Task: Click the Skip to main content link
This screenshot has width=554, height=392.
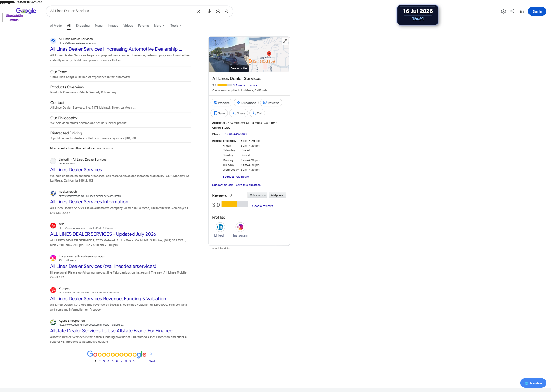Action: (14, 18)
